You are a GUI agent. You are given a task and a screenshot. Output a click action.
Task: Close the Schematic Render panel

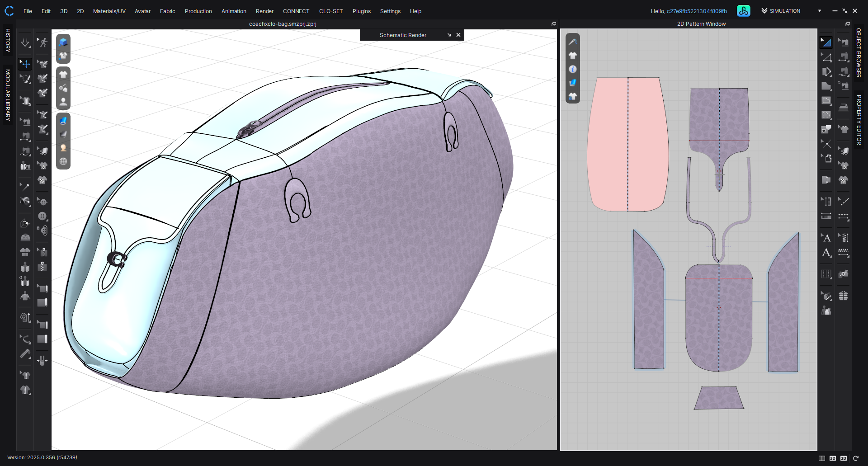coord(458,35)
